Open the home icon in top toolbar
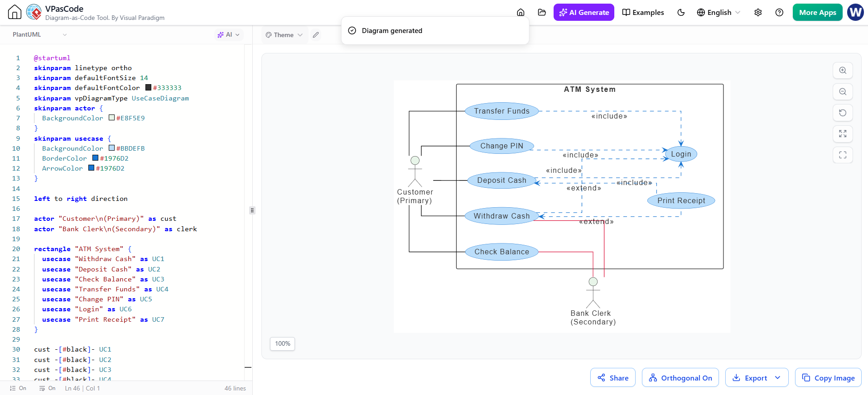The width and height of the screenshot is (868, 395). coord(521,12)
